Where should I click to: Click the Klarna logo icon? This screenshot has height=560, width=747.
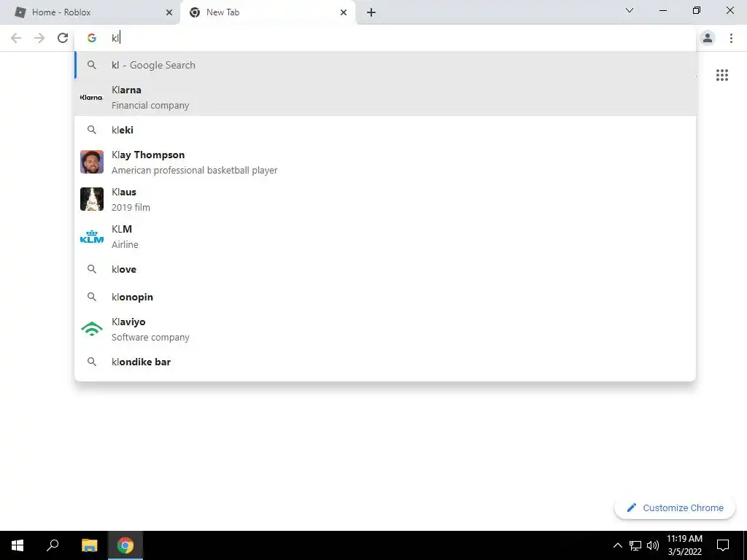(91, 97)
